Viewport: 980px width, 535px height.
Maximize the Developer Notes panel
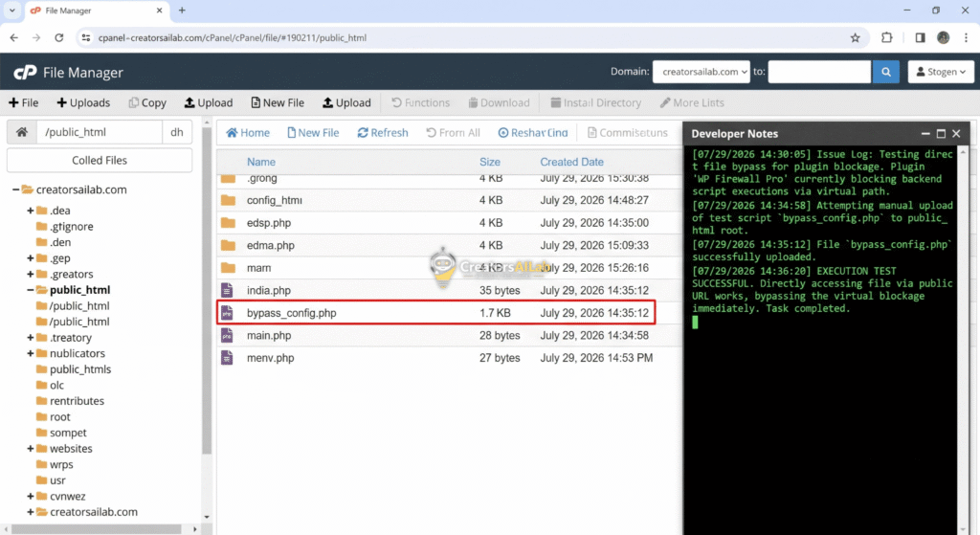pos(941,134)
